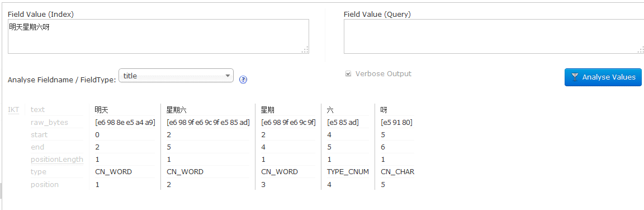Click the Analyse Values button
This screenshot has height=210, width=644.
pos(603,77)
